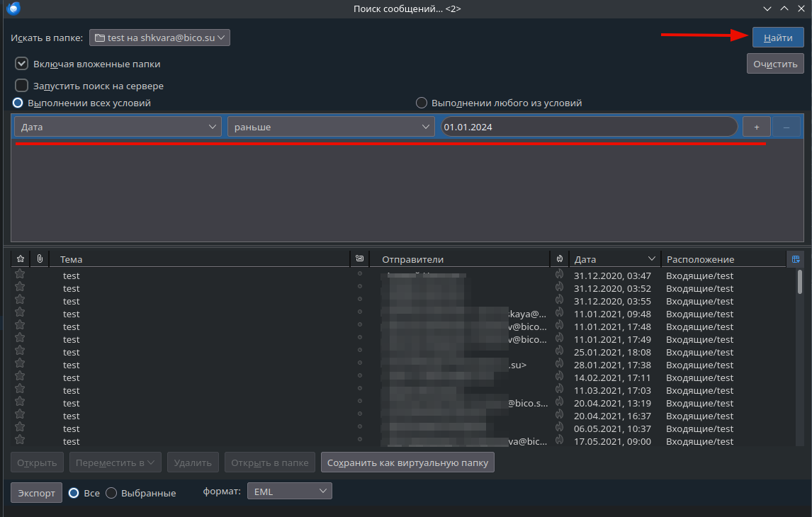Mark message 11.01.2021, 17:48 as junk via flame icon
This screenshot has width=812, height=517.
559,325
